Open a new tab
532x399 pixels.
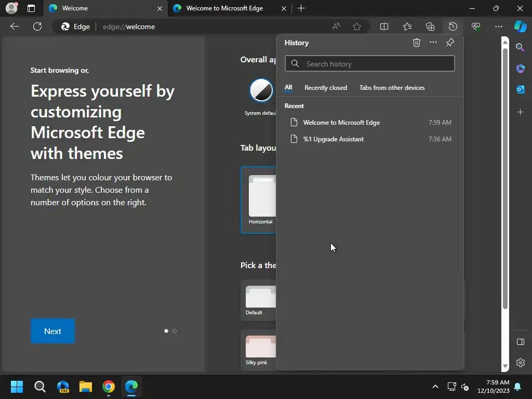click(x=301, y=8)
